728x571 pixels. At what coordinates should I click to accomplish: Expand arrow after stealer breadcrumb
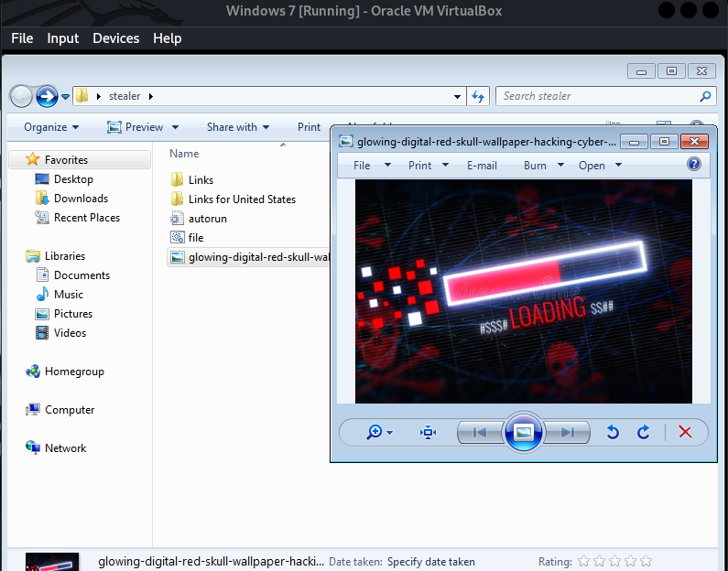click(x=151, y=96)
